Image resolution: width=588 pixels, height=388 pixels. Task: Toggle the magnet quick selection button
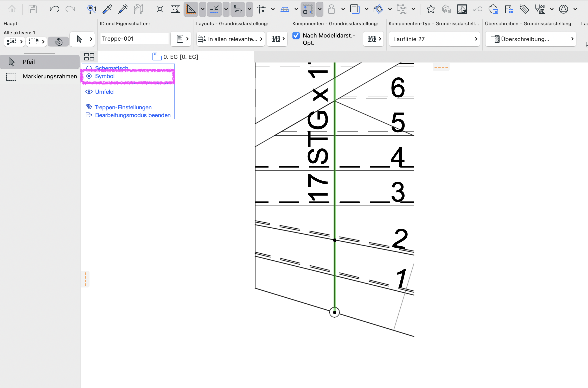59,41
